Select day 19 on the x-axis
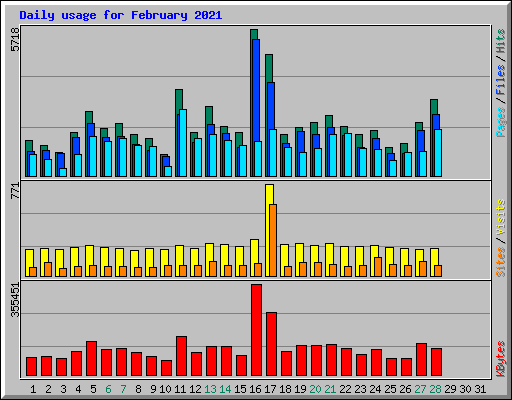Image resolution: width=512 pixels, height=400 pixels. [300, 389]
